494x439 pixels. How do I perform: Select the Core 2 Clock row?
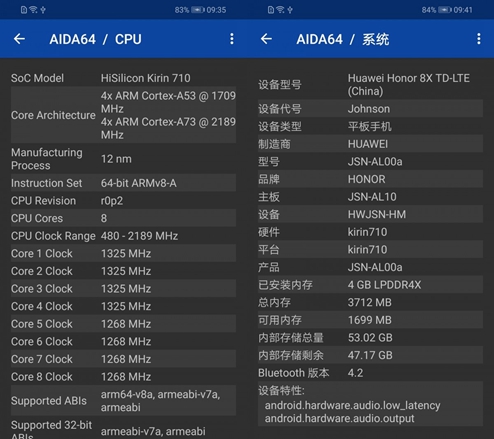pyautogui.click(x=123, y=271)
